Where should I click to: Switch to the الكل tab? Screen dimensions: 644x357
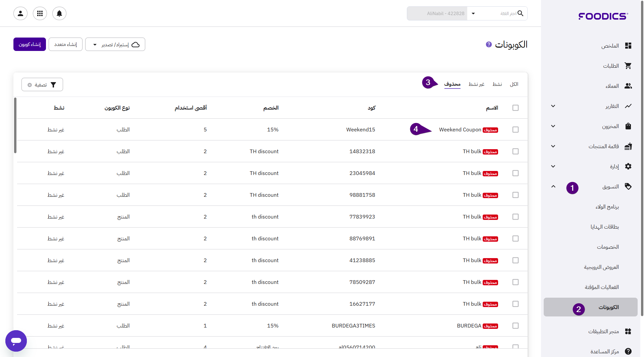(x=514, y=84)
